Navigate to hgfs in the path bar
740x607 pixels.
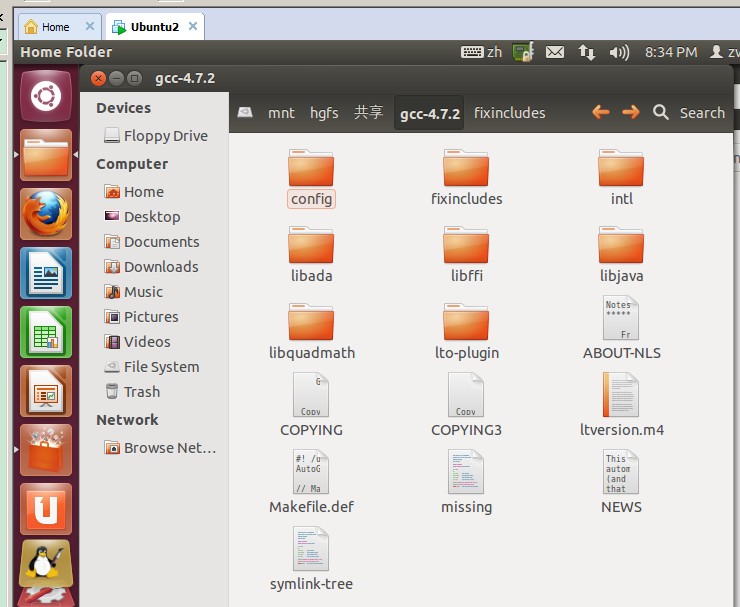pos(324,113)
